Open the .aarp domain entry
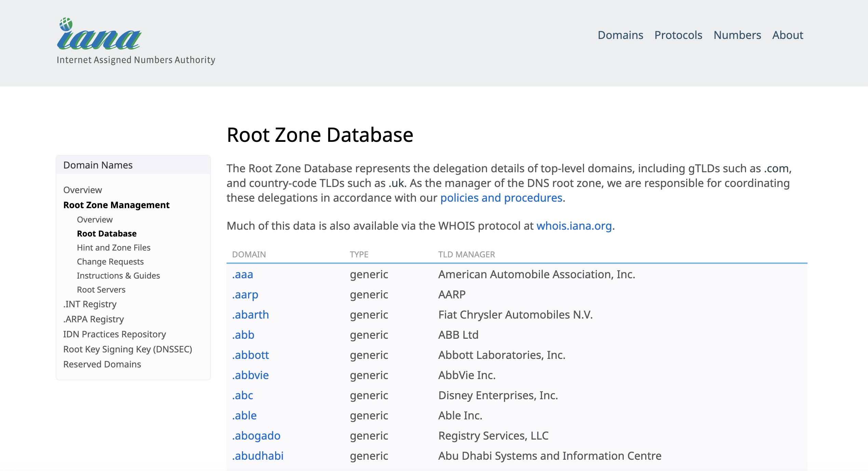 [x=245, y=294]
